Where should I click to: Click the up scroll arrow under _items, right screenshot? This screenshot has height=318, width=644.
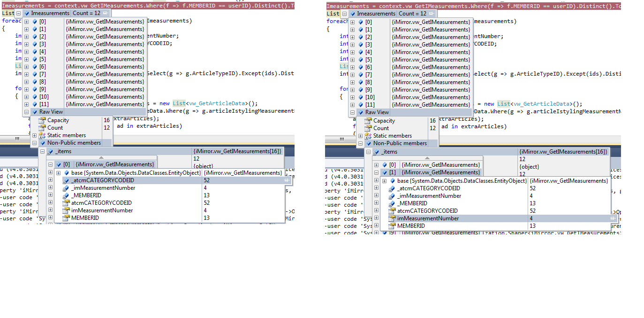pos(427,158)
